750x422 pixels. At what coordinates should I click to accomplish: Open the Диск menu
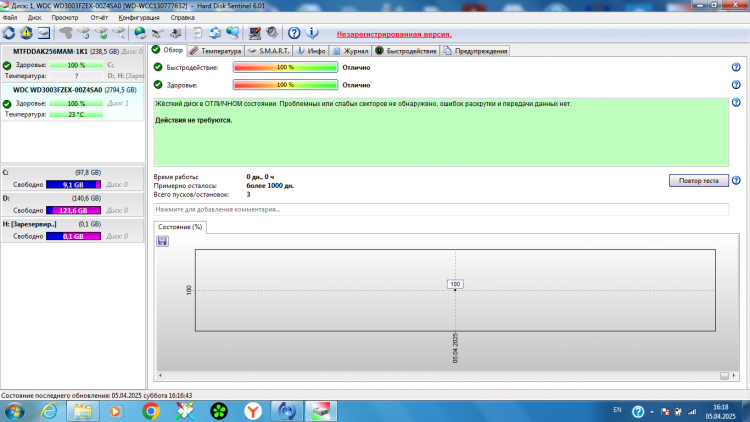[x=34, y=18]
